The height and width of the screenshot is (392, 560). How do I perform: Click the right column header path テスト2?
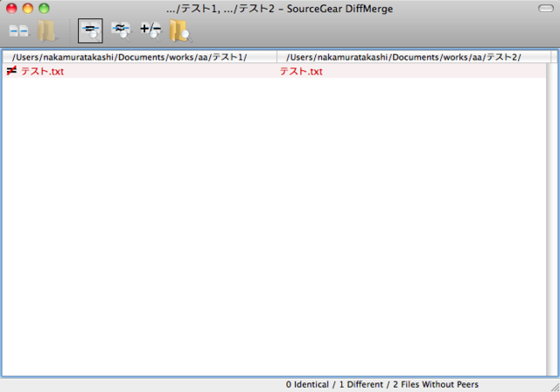pos(414,57)
